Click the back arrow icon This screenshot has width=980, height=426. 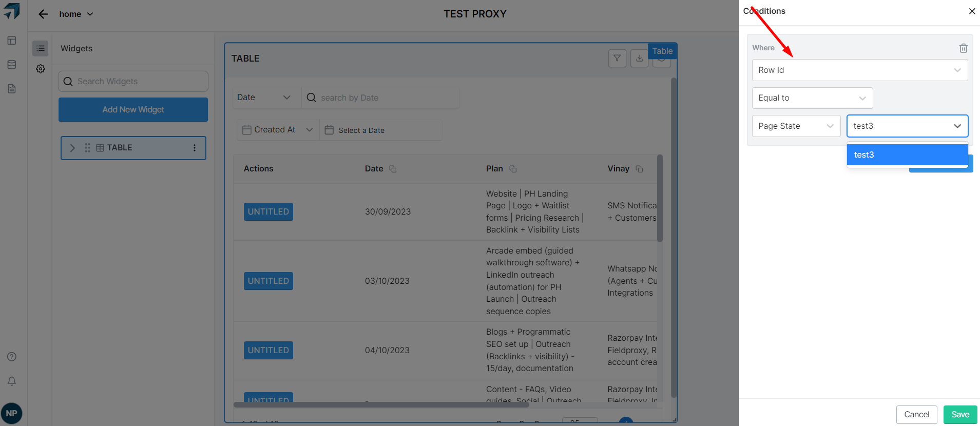click(43, 14)
